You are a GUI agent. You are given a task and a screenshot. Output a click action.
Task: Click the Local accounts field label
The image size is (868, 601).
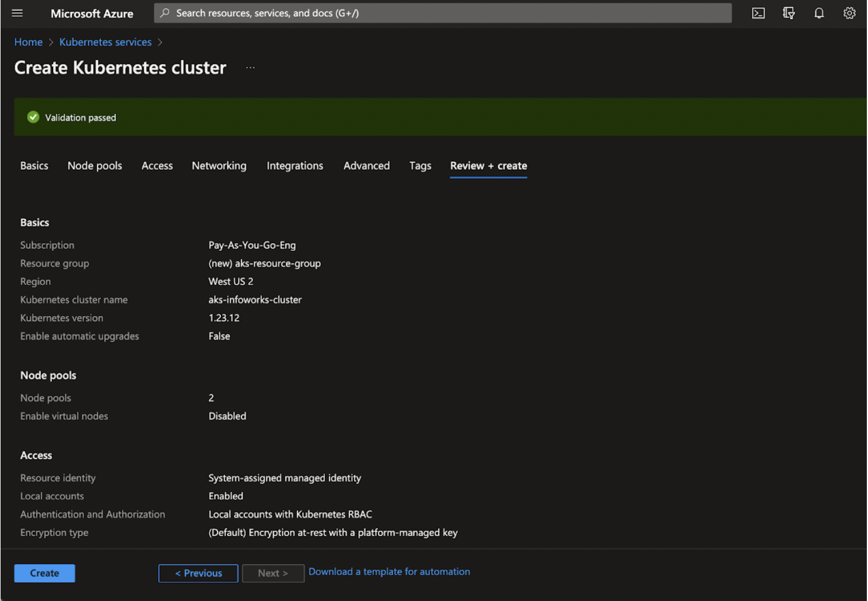click(x=52, y=496)
